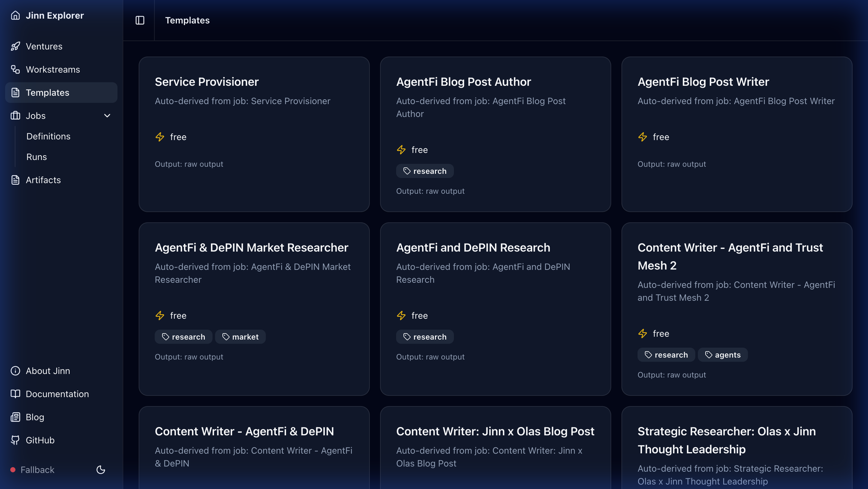Click the home icon beside Jinn Explorer
The width and height of the screenshot is (868, 489).
click(16, 15)
